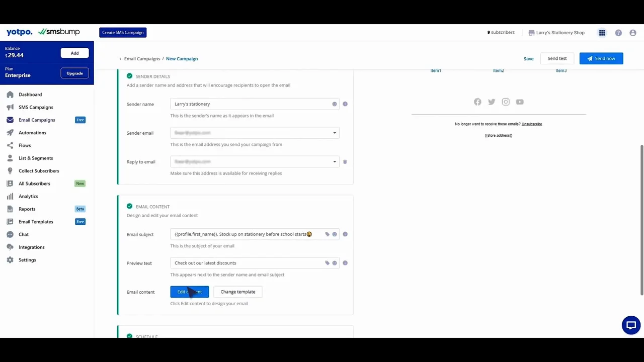Click the Unsubscribe link in preview

532,124
